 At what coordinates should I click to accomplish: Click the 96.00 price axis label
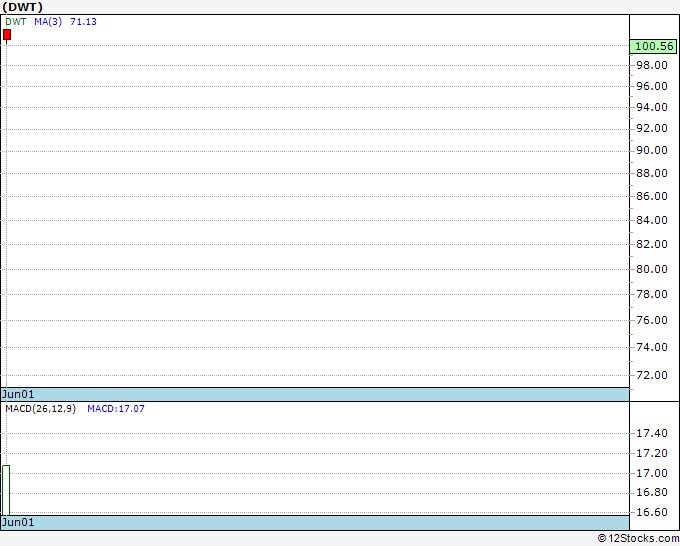[652, 86]
